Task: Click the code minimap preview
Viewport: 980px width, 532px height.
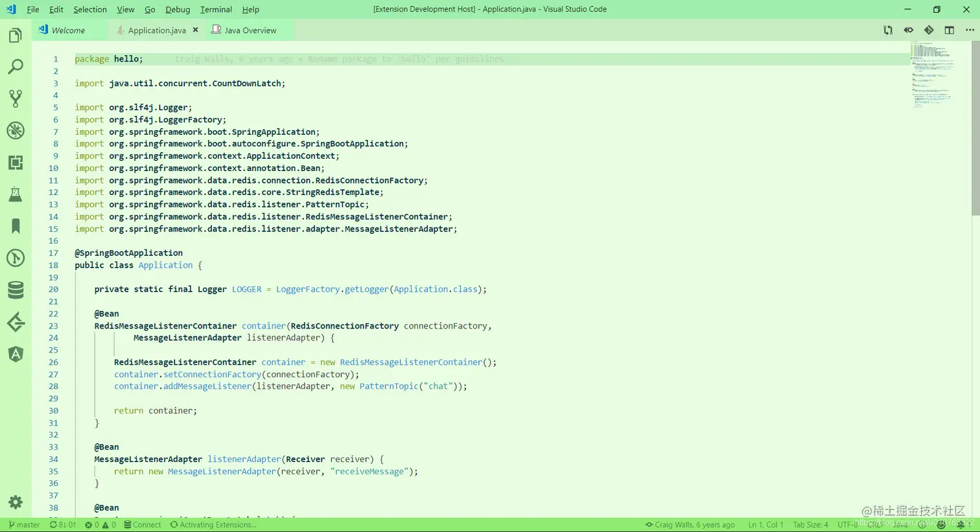Action: (x=933, y=75)
